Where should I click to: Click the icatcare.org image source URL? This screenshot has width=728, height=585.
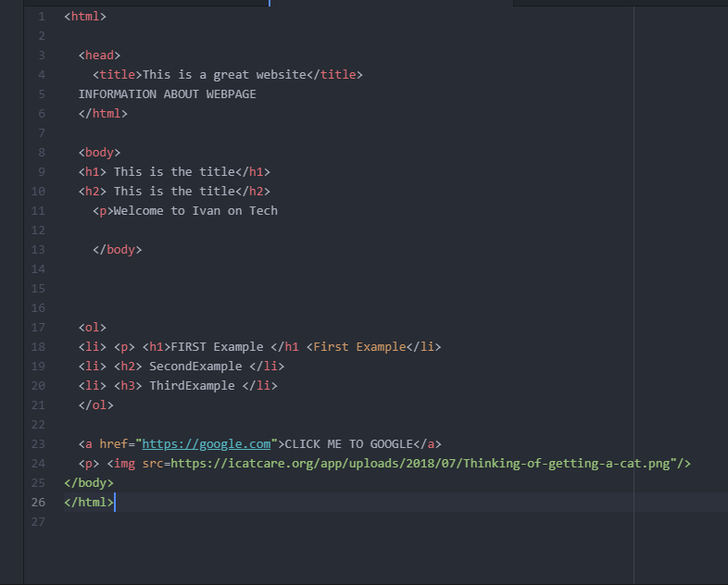[420, 464]
